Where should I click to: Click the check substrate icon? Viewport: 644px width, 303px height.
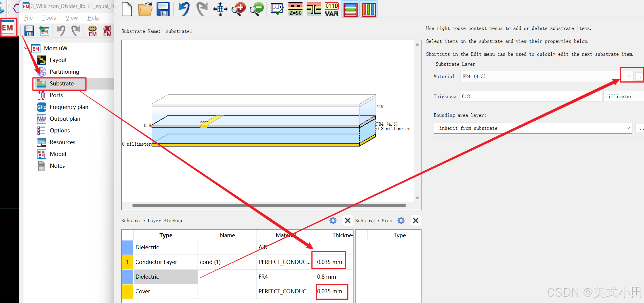(x=277, y=9)
